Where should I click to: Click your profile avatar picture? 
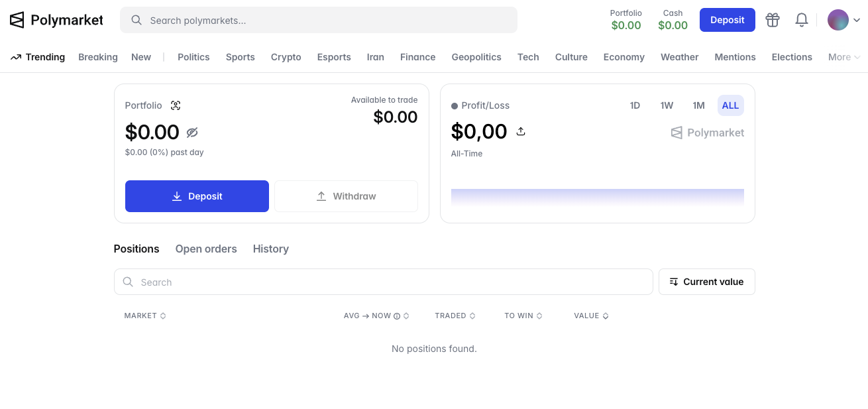tap(838, 20)
